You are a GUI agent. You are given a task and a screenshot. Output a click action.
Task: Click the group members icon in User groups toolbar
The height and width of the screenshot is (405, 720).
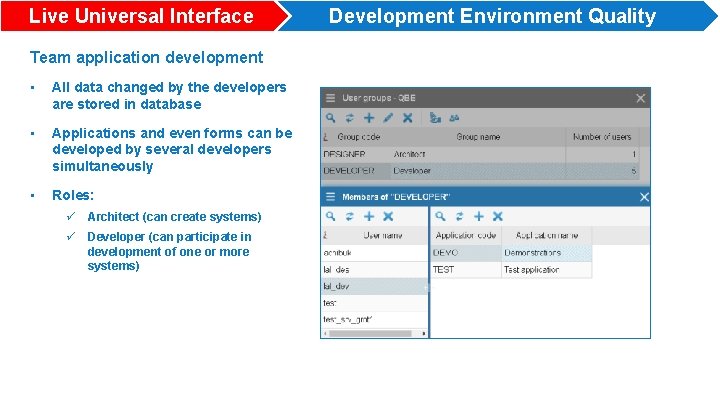(435, 118)
